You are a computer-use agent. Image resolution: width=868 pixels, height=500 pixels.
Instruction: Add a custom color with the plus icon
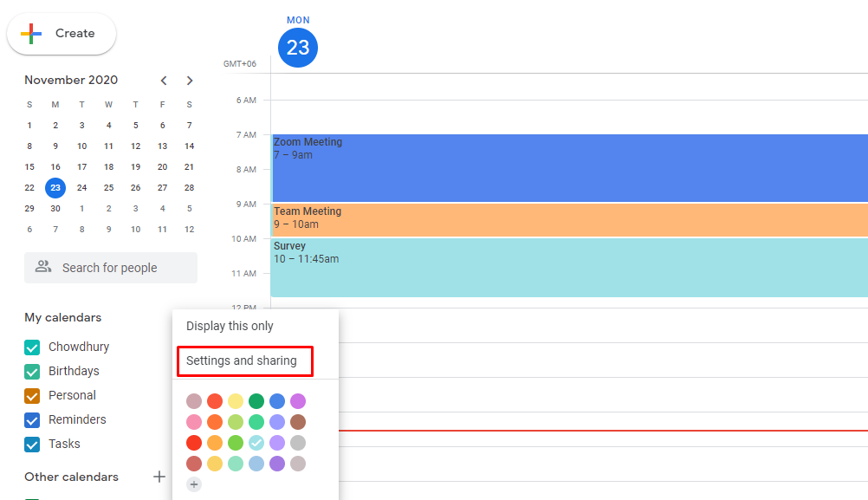(x=194, y=484)
